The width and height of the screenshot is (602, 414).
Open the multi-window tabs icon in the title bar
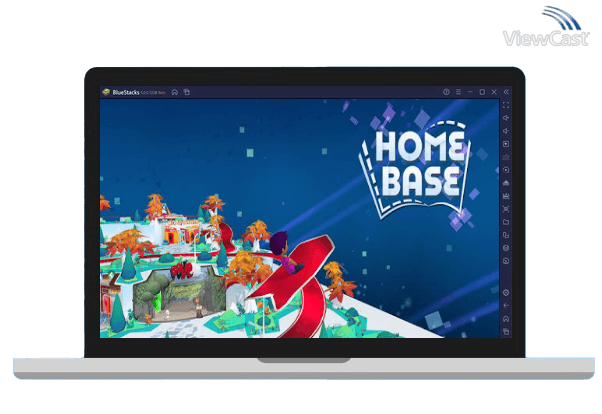tap(187, 92)
